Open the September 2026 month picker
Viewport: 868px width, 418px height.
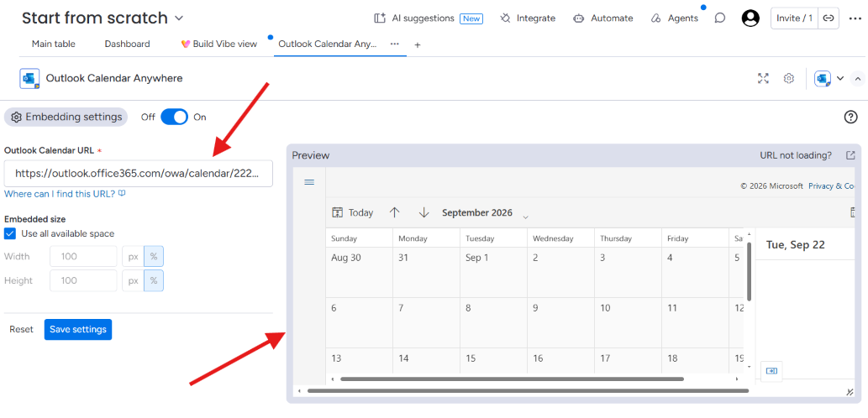tap(477, 213)
